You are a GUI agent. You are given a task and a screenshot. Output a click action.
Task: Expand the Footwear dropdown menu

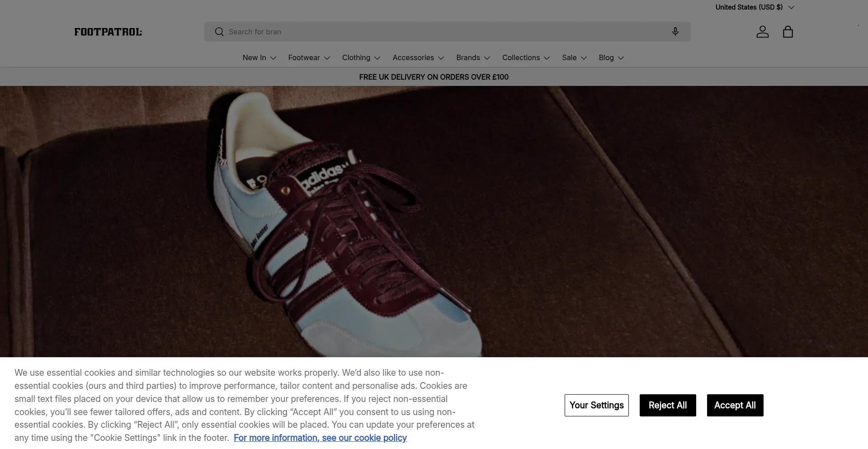(x=309, y=58)
